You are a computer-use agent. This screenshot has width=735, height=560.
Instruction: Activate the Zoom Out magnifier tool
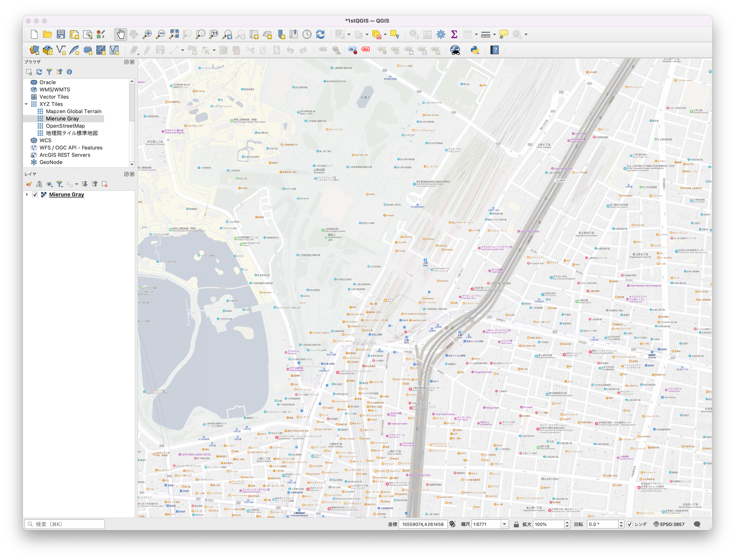tap(160, 34)
